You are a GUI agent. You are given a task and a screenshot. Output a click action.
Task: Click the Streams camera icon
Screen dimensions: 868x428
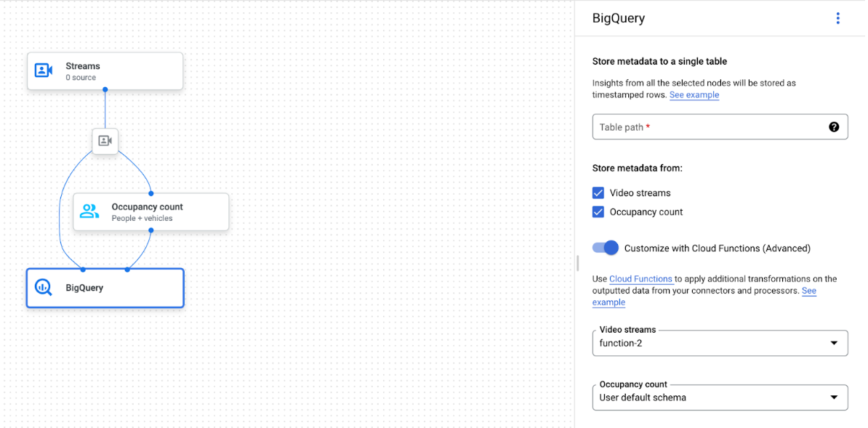click(x=43, y=70)
